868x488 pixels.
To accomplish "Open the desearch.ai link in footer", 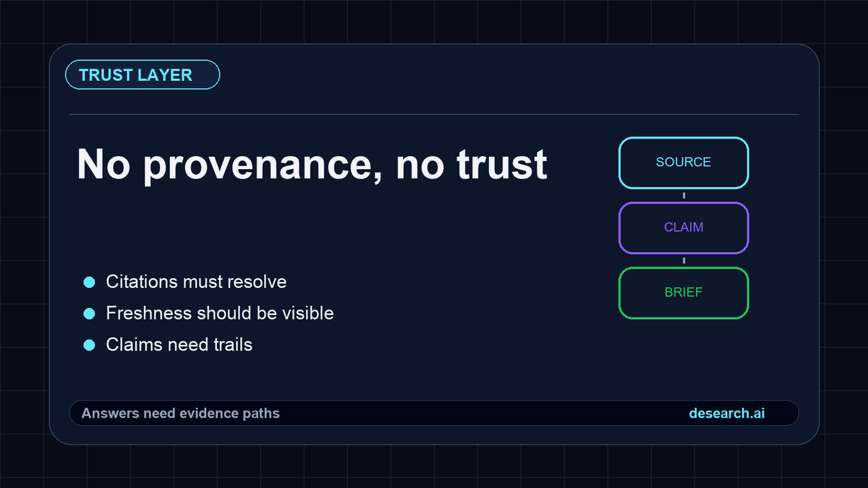I will (x=727, y=414).
